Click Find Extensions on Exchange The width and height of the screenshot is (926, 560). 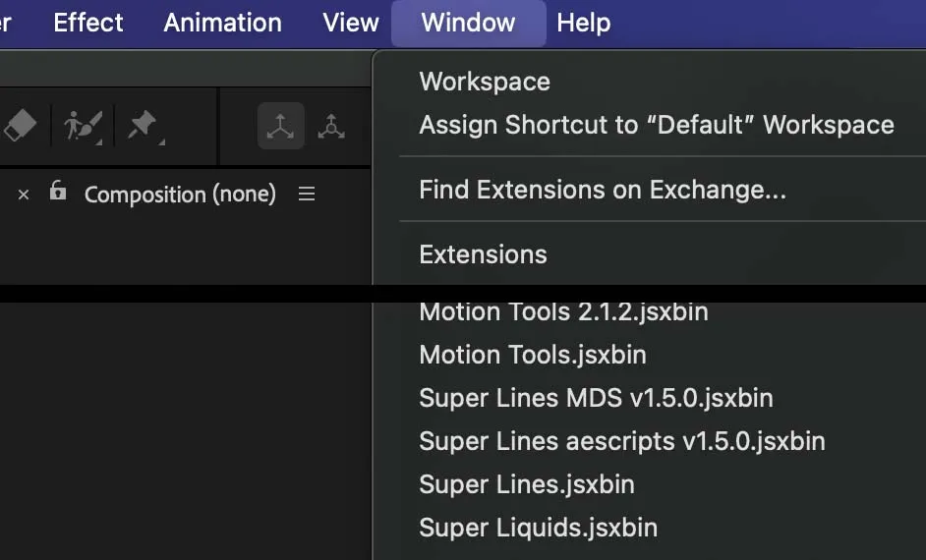tap(602, 190)
